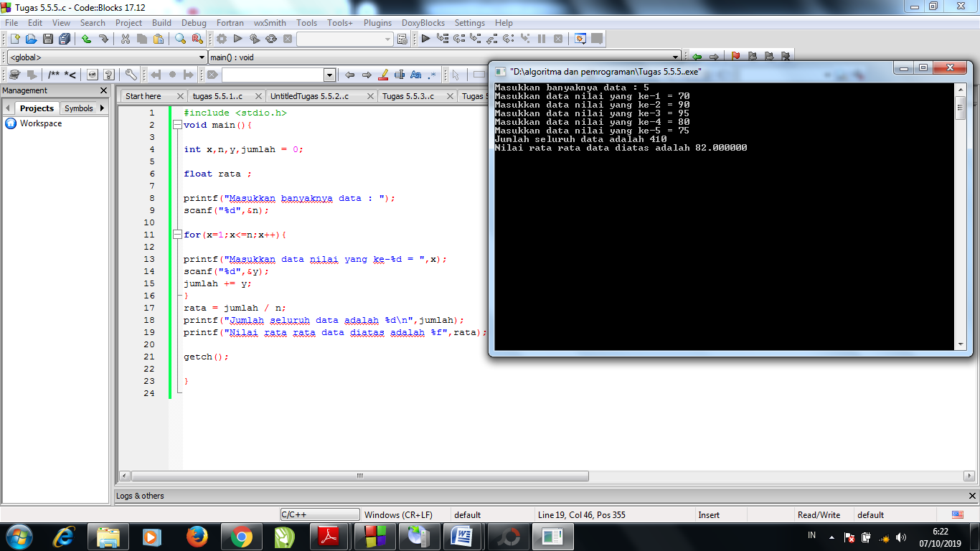The image size is (980, 551).
Task: Toggle the regex .* search option
Action: coord(432,75)
